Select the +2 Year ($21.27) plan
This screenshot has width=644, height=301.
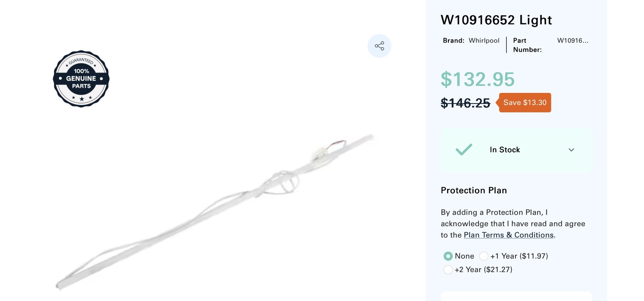point(448,270)
